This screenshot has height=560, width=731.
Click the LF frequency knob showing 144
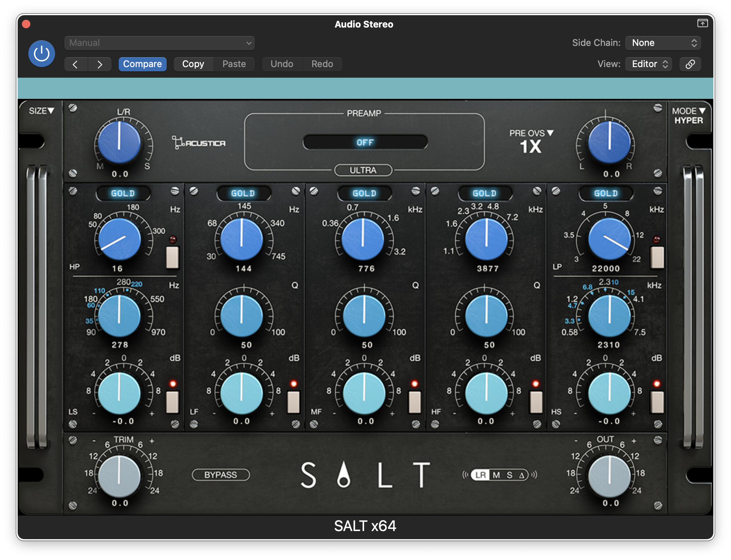coord(242,239)
